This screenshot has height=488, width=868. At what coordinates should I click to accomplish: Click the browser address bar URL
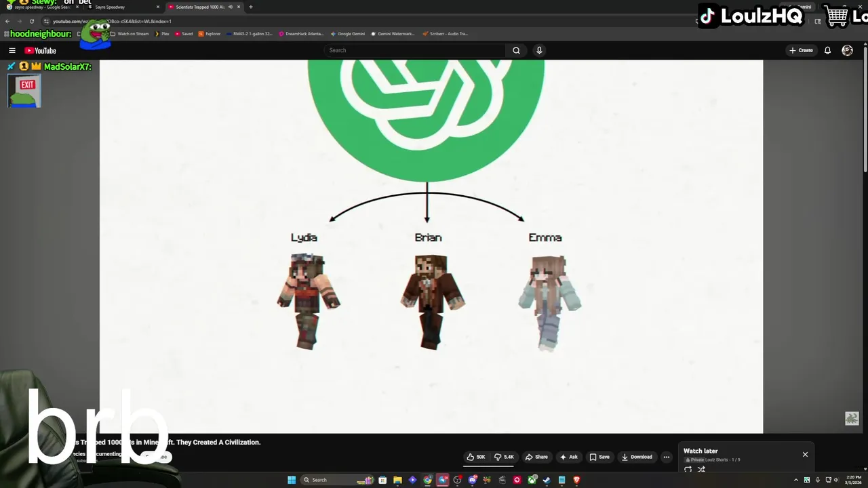pyautogui.click(x=112, y=21)
